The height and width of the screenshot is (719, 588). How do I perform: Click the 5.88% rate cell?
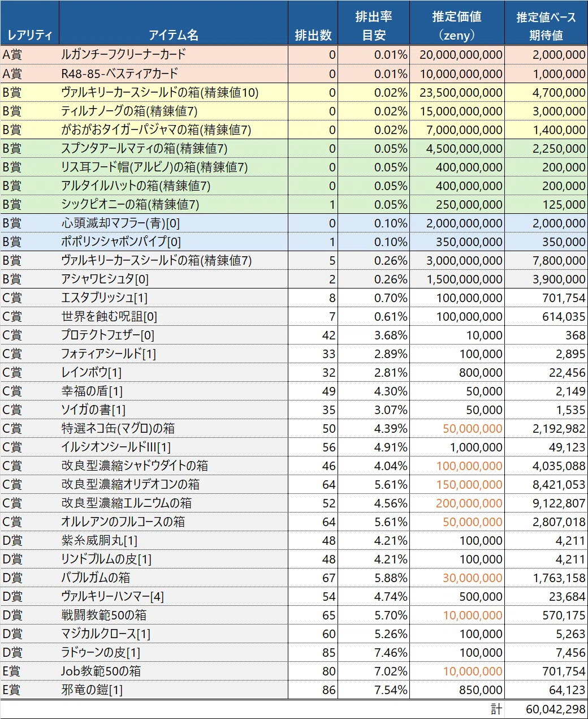[374, 578]
